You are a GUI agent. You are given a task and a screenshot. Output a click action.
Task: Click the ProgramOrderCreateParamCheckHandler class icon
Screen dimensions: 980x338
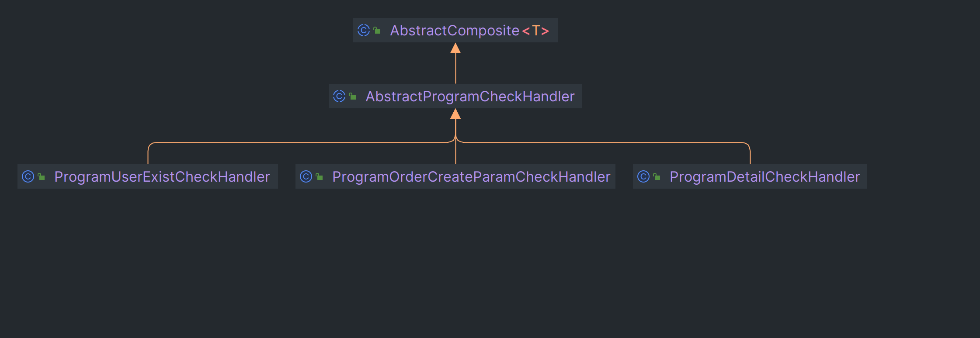click(x=306, y=176)
